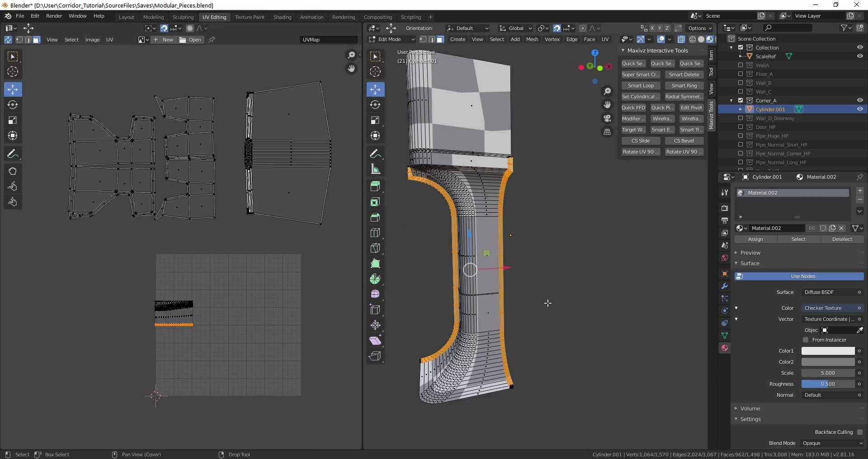Viewport: 868px width, 459px height.
Task: Click the Loop Cut tool icon
Action: 375,233
